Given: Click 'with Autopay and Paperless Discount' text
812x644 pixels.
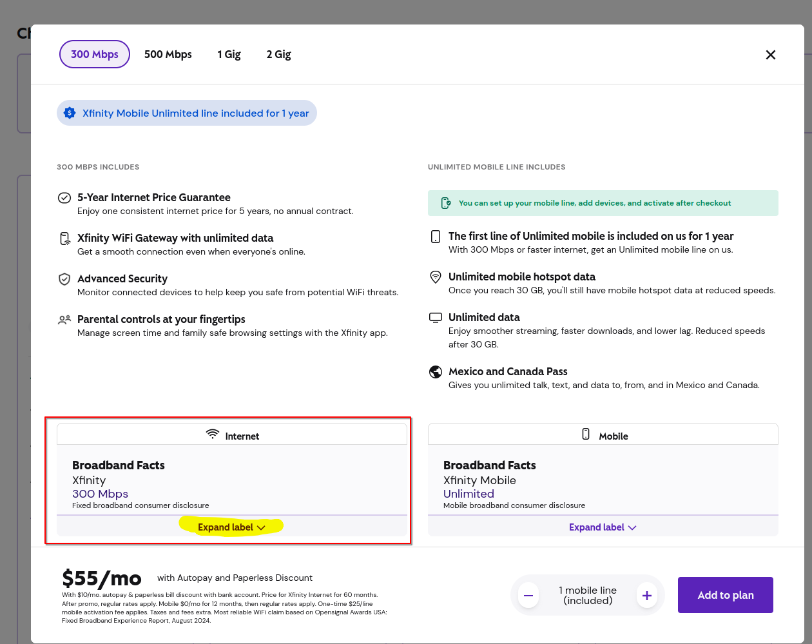Looking at the screenshot, I should click(235, 578).
